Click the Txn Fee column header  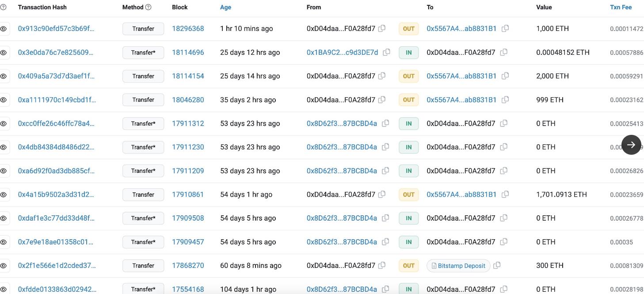coord(621,7)
